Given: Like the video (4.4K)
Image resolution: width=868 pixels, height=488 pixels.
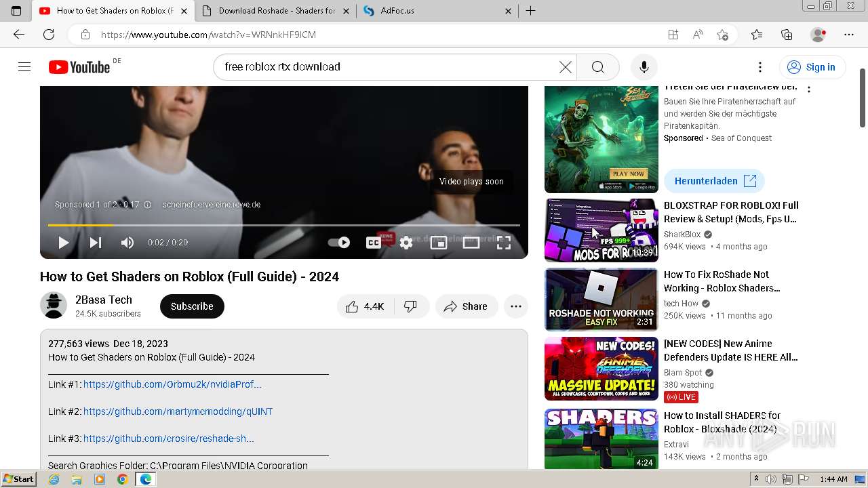Looking at the screenshot, I should click(x=366, y=306).
